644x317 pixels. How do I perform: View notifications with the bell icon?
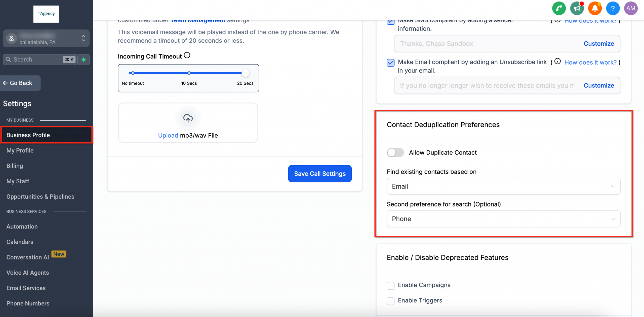pyautogui.click(x=595, y=8)
